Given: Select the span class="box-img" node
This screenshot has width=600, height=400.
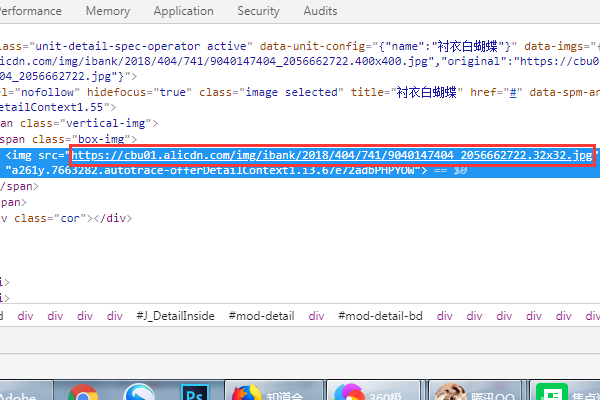Looking at the screenshot, I should (x=69, y=139).
